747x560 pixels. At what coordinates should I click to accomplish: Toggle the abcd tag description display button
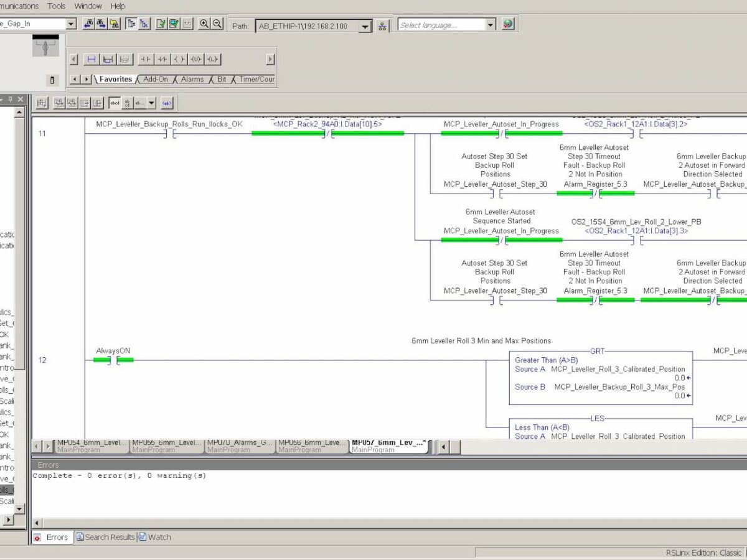click(x=115, y=103)
